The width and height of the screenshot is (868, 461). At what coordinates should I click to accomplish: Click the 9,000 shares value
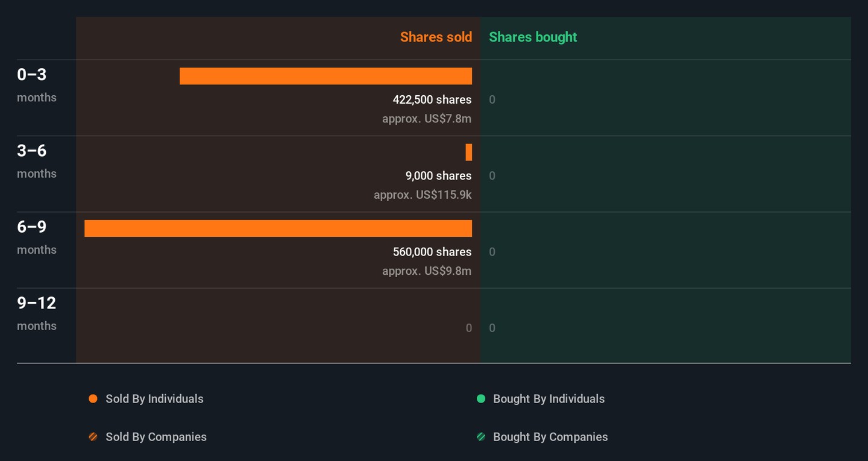point(438,176)
